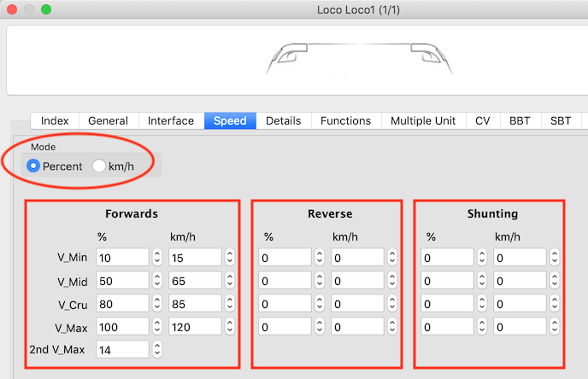Select the Percent mode radio button

pos(34,166)
